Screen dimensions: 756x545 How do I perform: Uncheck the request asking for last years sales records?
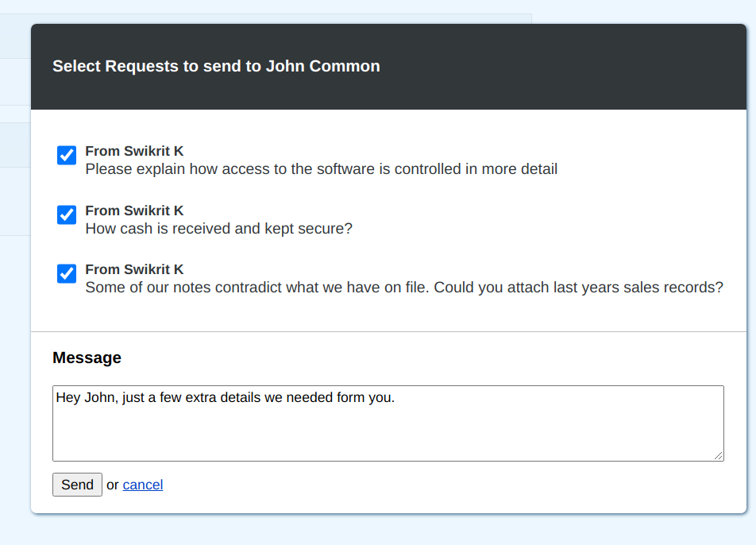pyautogui.click(x=66, y=273)
